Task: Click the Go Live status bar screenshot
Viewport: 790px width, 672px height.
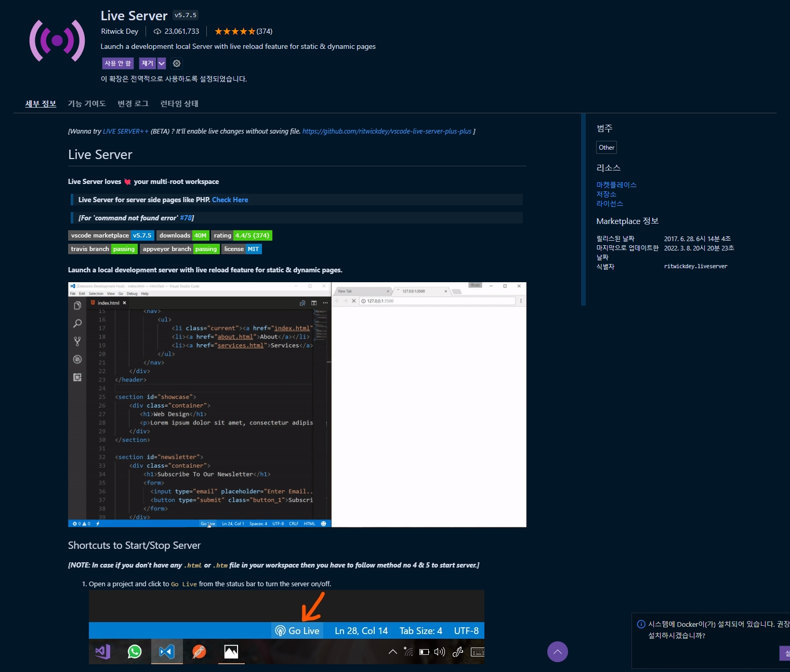Action: click(286, 627)
